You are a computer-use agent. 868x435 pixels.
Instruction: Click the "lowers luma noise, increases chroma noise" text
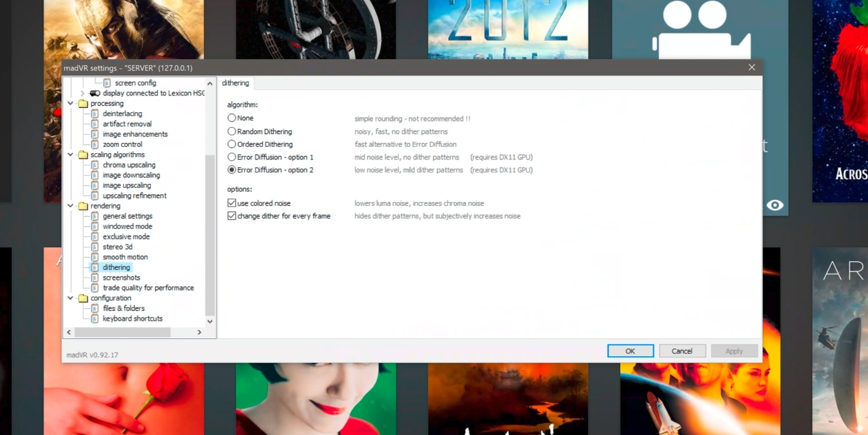419,203
